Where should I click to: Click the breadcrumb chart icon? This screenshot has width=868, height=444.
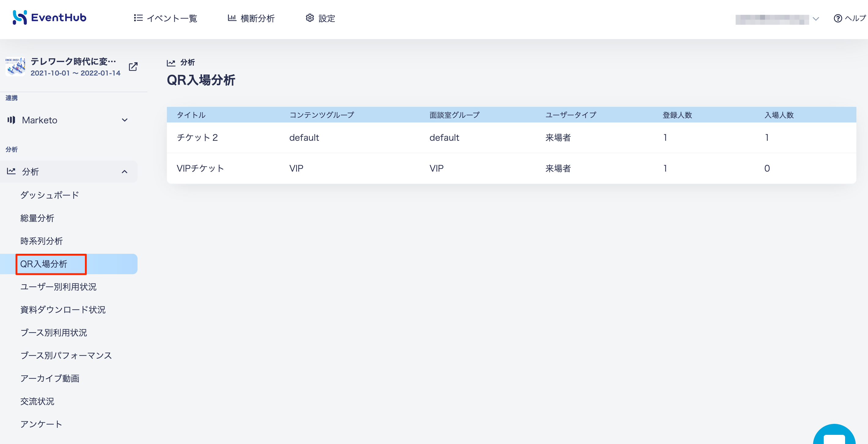tap(171, 63)
